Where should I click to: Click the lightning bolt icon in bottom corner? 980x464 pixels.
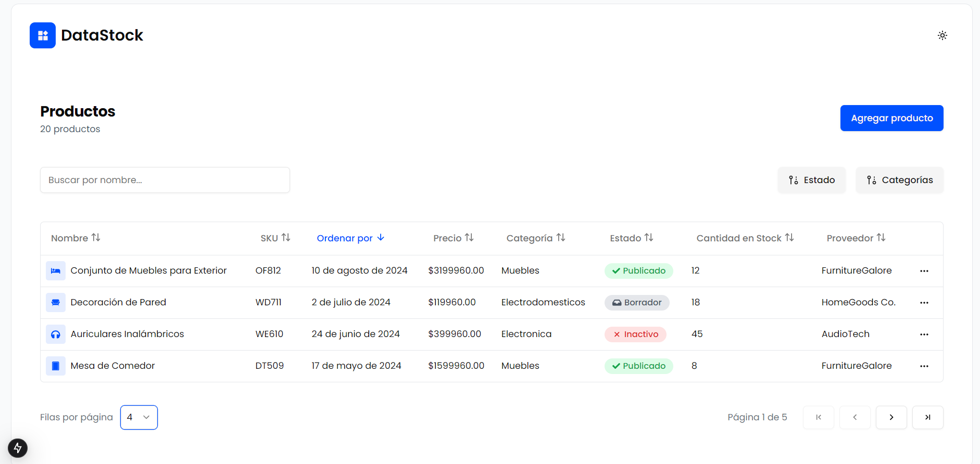18,448
